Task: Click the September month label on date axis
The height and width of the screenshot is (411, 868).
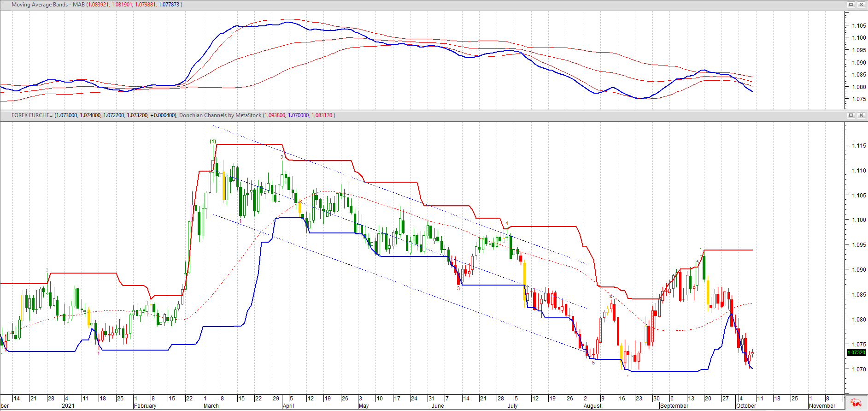Action: click(674, 406)
